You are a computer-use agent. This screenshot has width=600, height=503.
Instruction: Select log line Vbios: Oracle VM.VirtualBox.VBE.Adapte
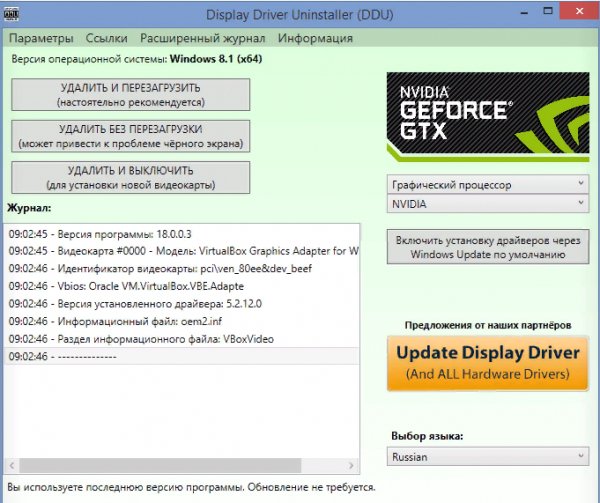point(182,286)
